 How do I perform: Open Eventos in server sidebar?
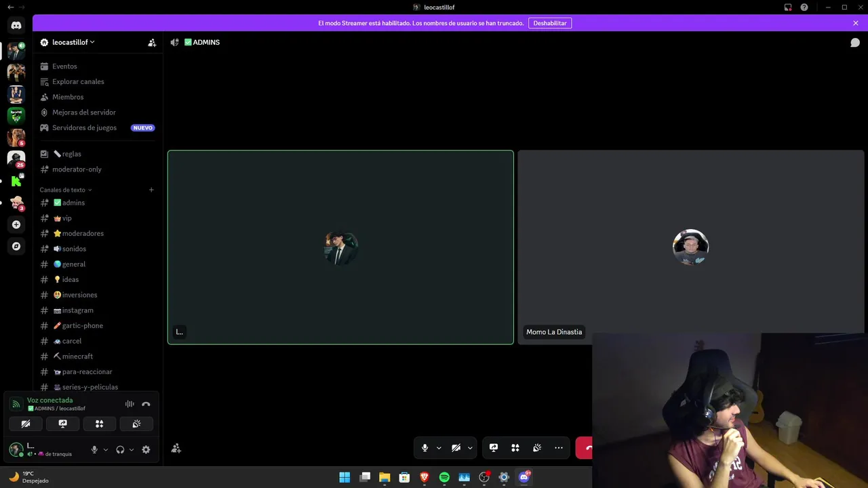(x=98, y=66)
